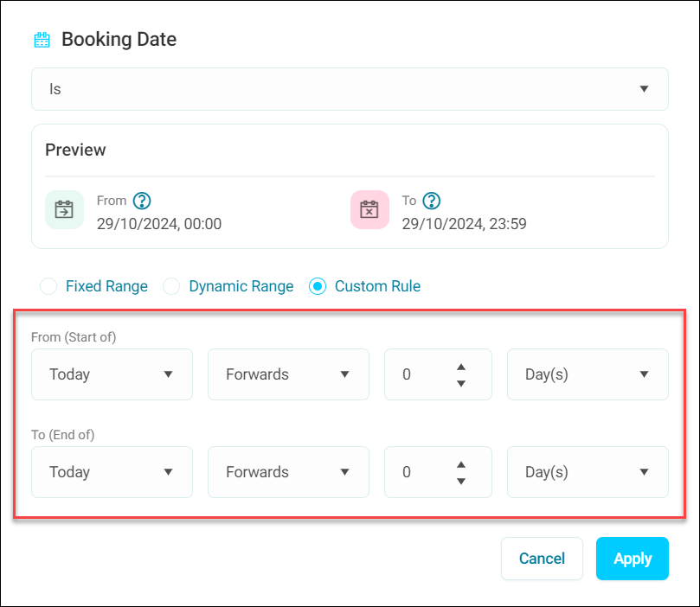The height and width of the screenshot is (607, 700).
Task: Select the Custom Rule radio button
Action: 318,286
